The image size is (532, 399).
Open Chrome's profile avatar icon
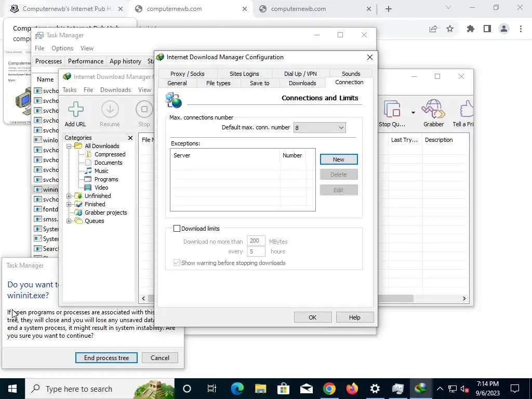tap(504, 29)
